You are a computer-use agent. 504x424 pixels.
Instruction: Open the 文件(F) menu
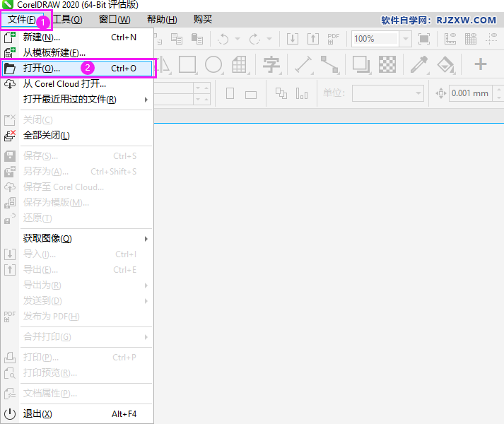[22, 20]
